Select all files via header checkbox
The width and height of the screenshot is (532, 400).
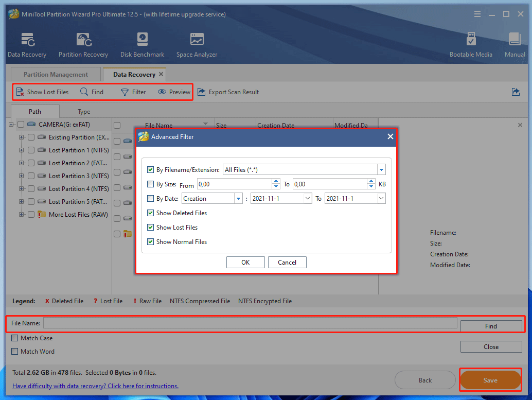tap(117, 125)
